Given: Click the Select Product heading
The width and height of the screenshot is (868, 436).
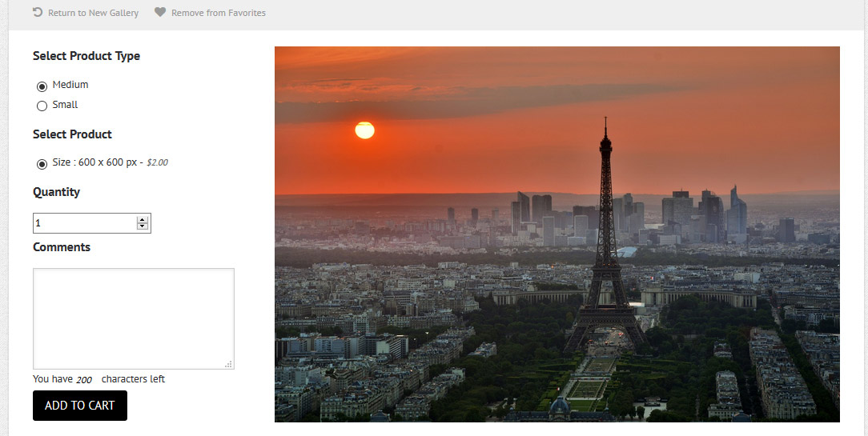Looking at the screenshot, I should tap(72, 134).
